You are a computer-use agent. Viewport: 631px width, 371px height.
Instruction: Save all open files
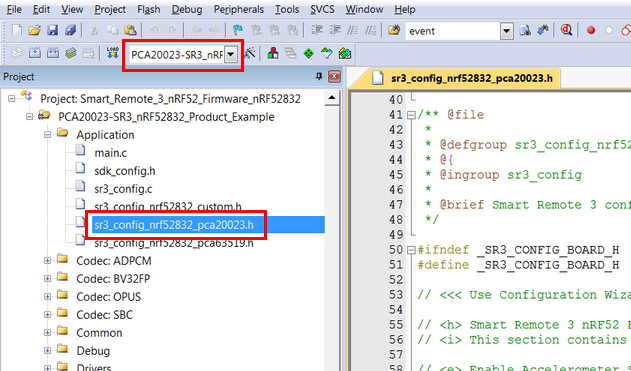(70, 30)
